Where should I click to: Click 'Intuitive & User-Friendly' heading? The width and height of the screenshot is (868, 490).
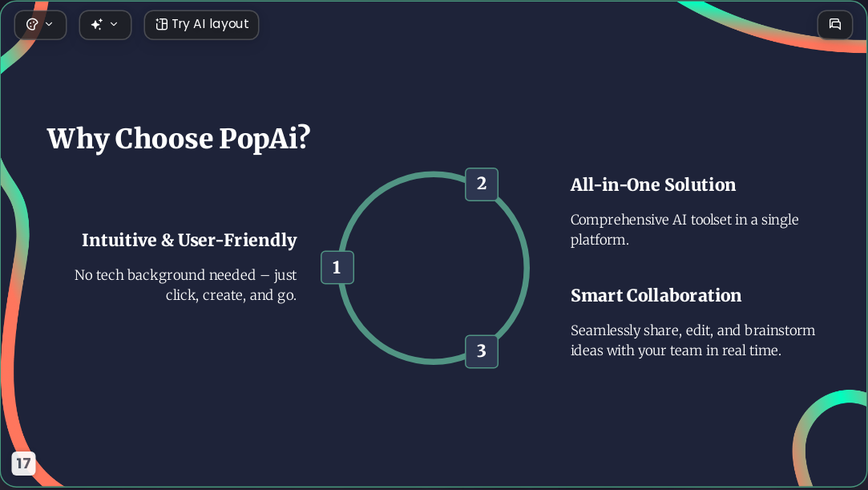tap(189, 241)
